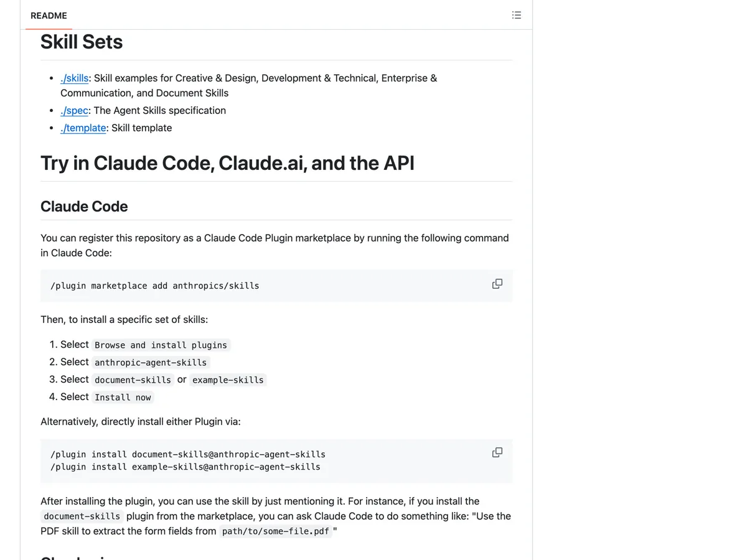Open the ./template folder link
Viewport: 747px width, 560px height.
pos(83,128)
